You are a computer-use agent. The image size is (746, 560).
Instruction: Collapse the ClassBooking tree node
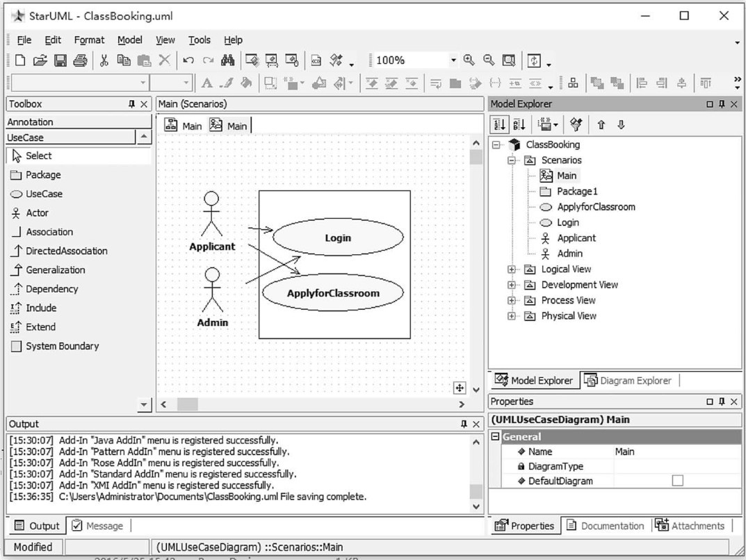tap(496, 145)
